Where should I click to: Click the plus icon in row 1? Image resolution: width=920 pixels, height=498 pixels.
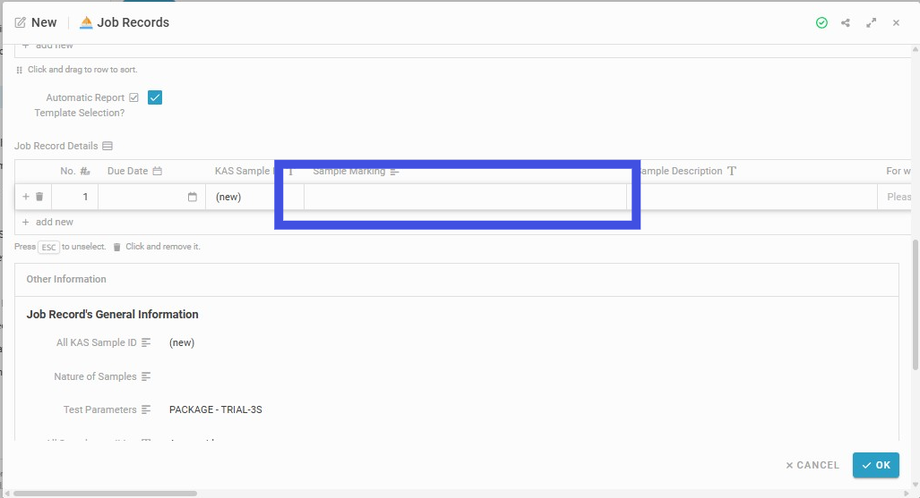(26, 197)
